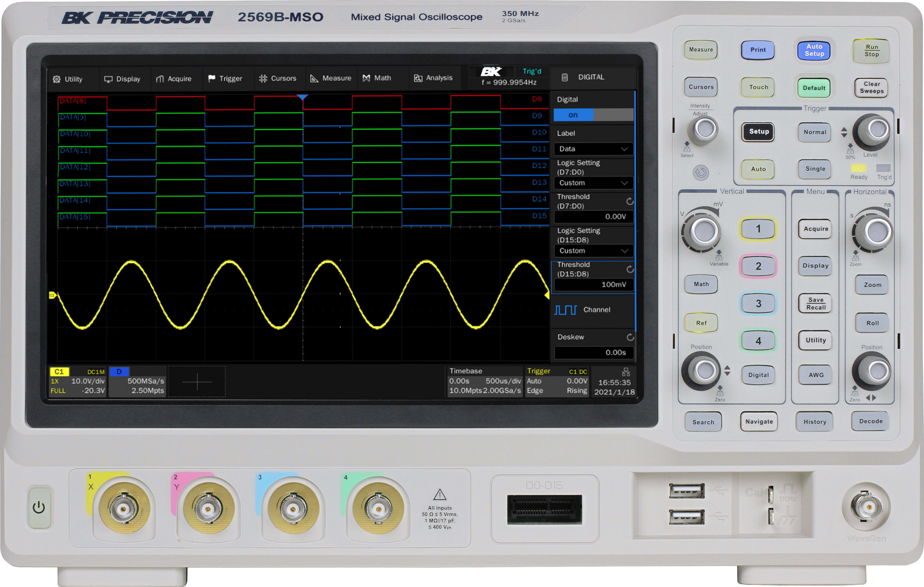Open the Acquire menu in the top toolbar
The image size is (924, 587).
pos(175,79)
